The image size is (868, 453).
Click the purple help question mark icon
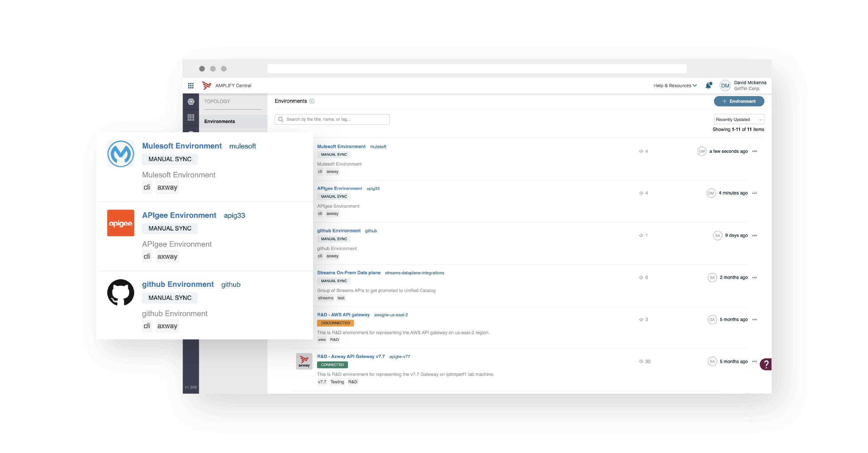click(x=766, y=364)
